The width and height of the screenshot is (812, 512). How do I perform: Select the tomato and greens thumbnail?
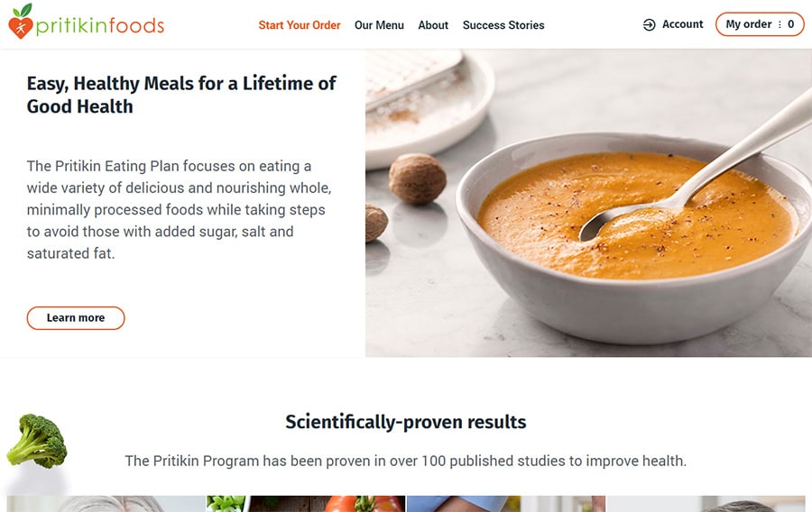[x=306, y=504]
